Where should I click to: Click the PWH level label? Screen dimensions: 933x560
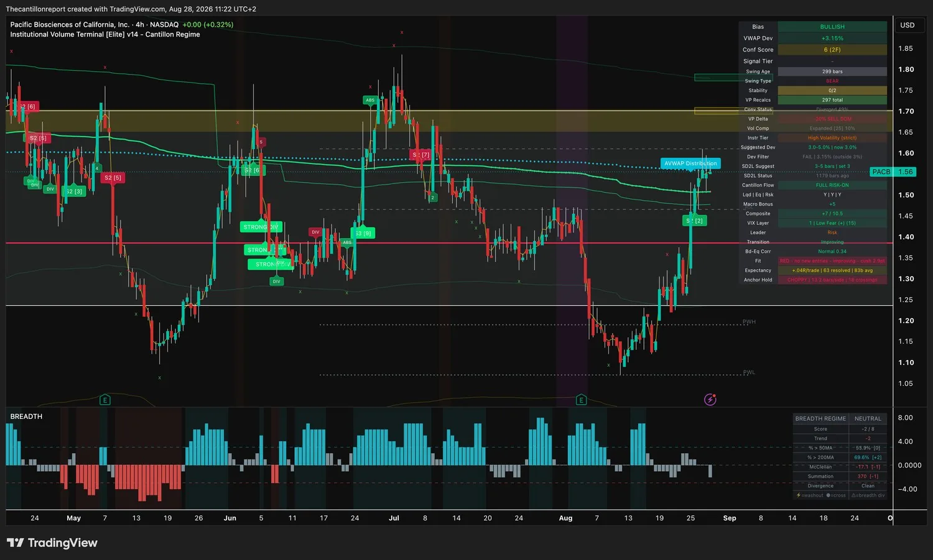pyautogui.click(x=749, y=322)
